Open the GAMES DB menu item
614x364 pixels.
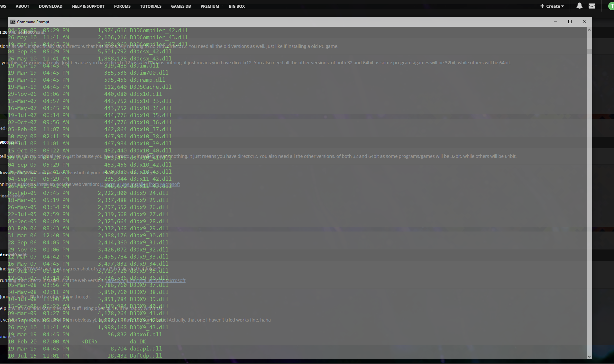(x=181, y=6)
